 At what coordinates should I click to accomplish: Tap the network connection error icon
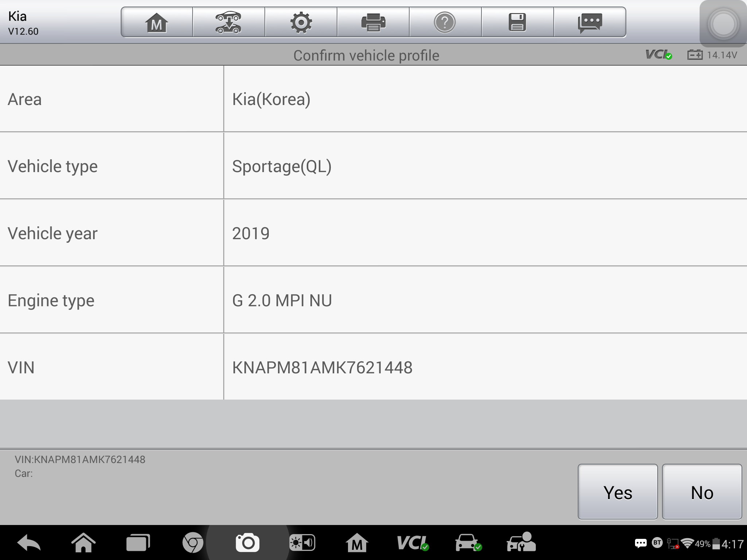tap(673, 544)
